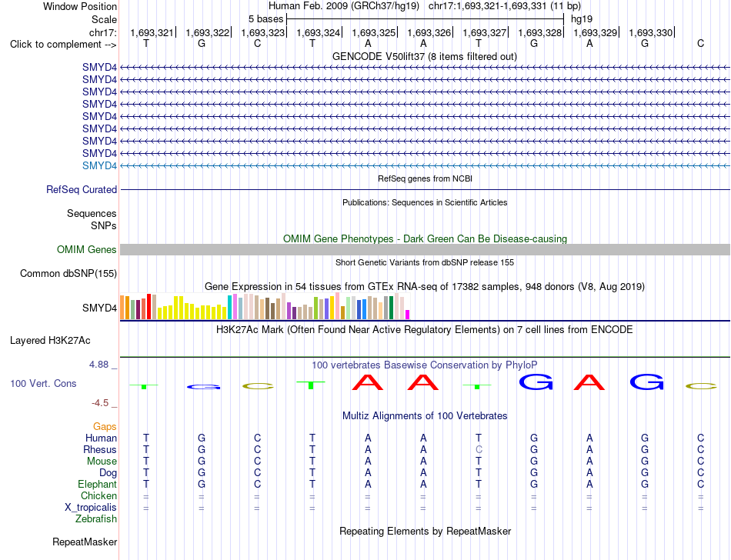
Task: Click the 'Multiz Alignments of 100 Vertebrates' title
Action: pos(425,415)
